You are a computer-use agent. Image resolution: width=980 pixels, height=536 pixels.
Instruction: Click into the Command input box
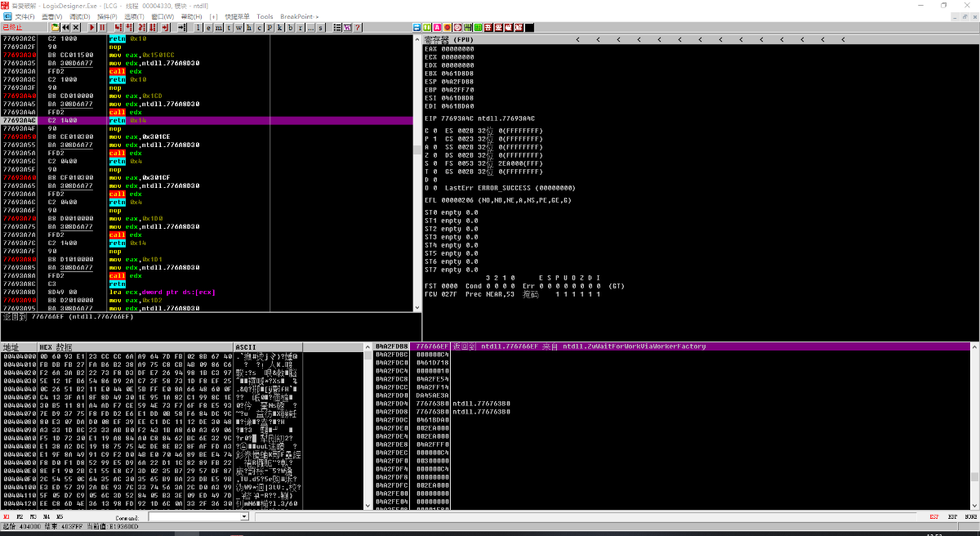coord(194,516)
